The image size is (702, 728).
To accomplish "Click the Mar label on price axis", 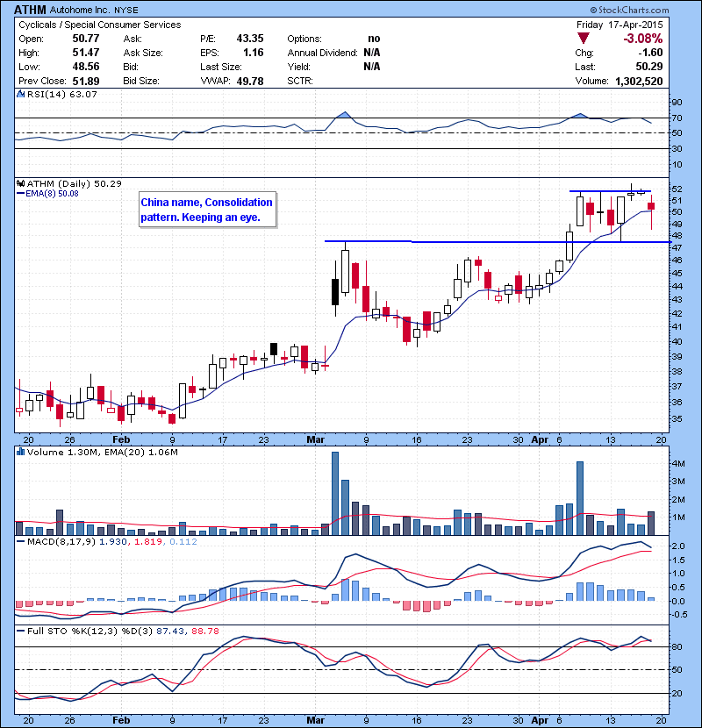I will click(315, 439).
